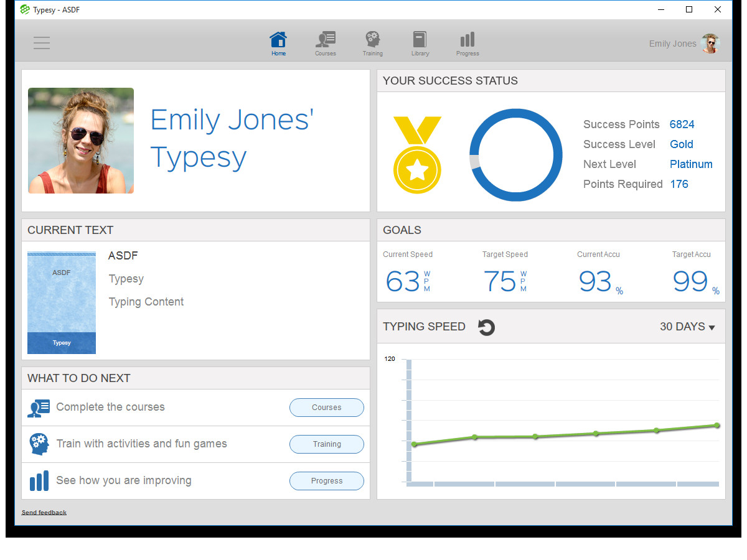Open the Courses navigation icon
This screenshot has height=560, width=747.
(325, 44)
